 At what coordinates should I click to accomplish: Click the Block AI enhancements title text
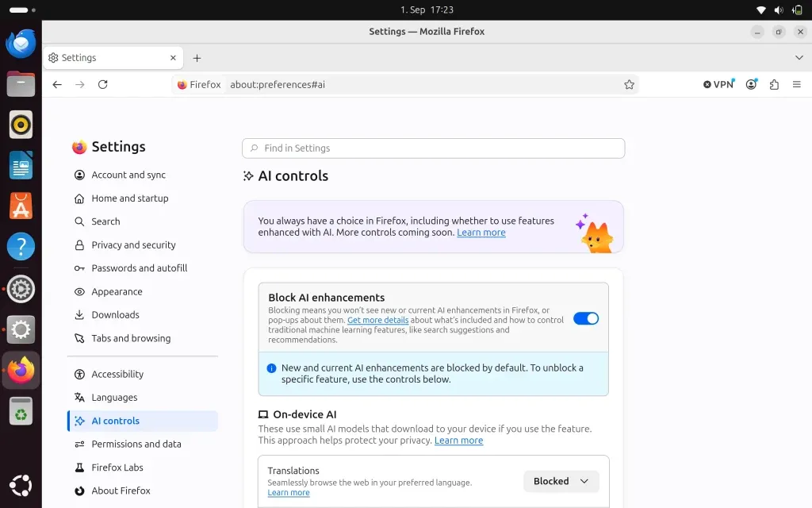tap(326, 298)
